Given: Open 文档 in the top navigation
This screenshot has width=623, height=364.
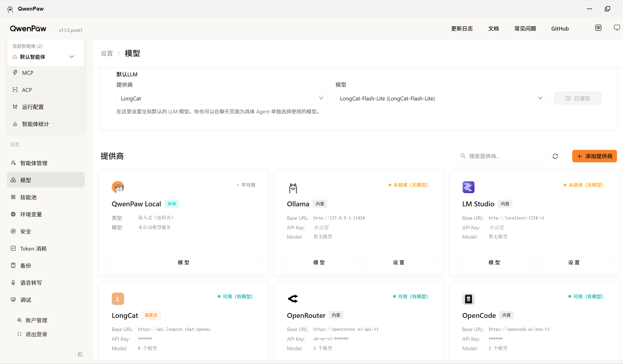Looking at the screenshot, I should point(493,28).
